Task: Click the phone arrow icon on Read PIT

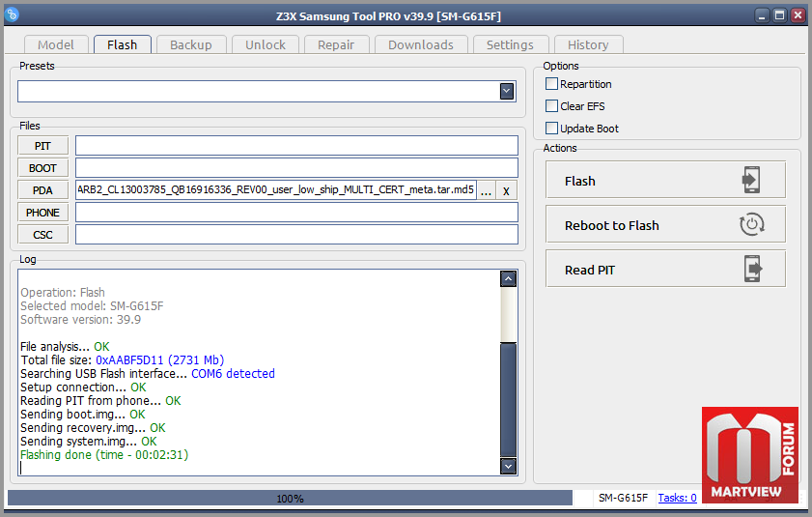Action: tap(753, 269)
